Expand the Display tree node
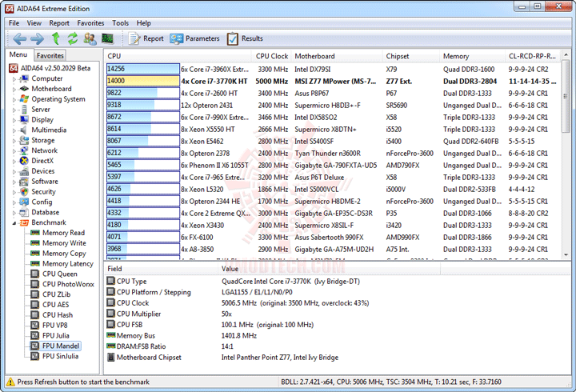This screenshot has width=576, height=392. (14, 120)
